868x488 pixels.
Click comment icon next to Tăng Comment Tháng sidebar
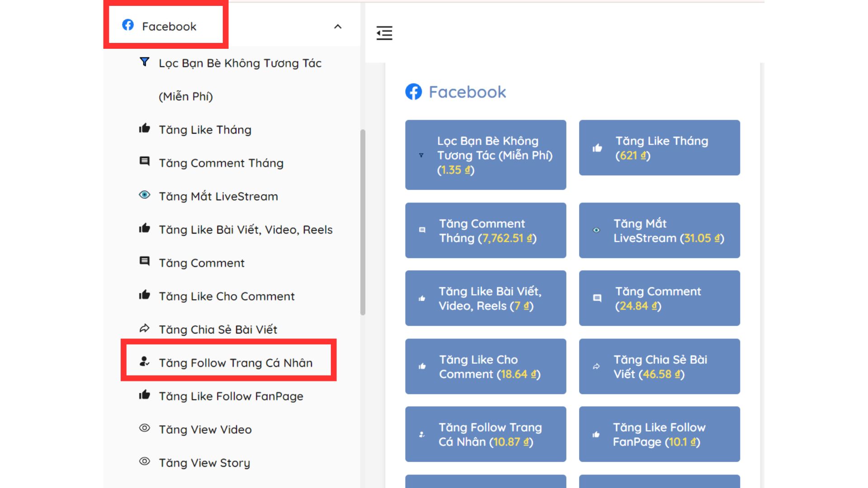[x=144, y=161]
